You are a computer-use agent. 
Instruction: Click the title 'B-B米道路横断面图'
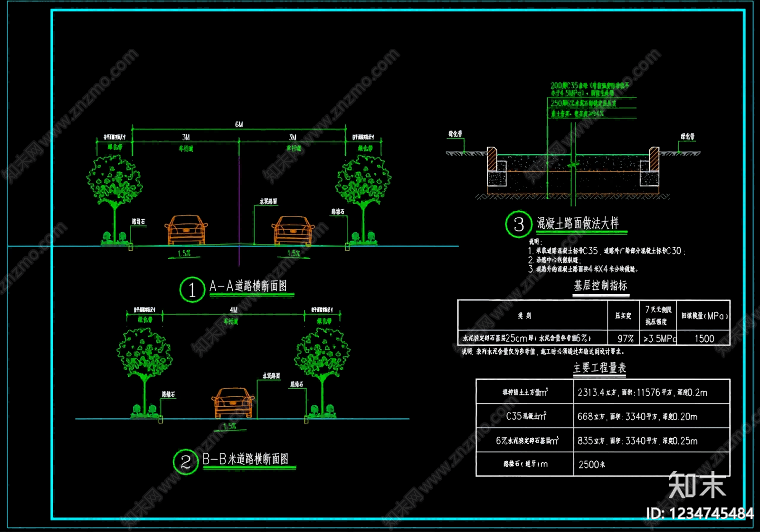point(245,459)
